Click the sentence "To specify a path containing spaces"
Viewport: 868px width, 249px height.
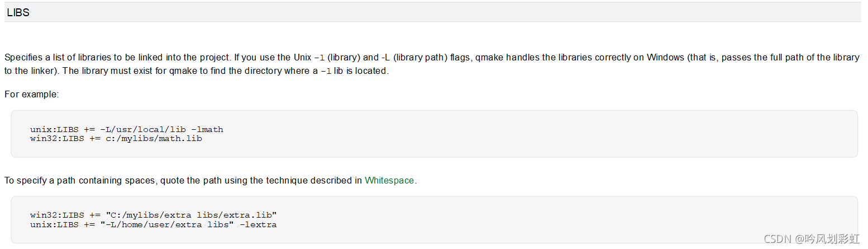tap(211, 180)
